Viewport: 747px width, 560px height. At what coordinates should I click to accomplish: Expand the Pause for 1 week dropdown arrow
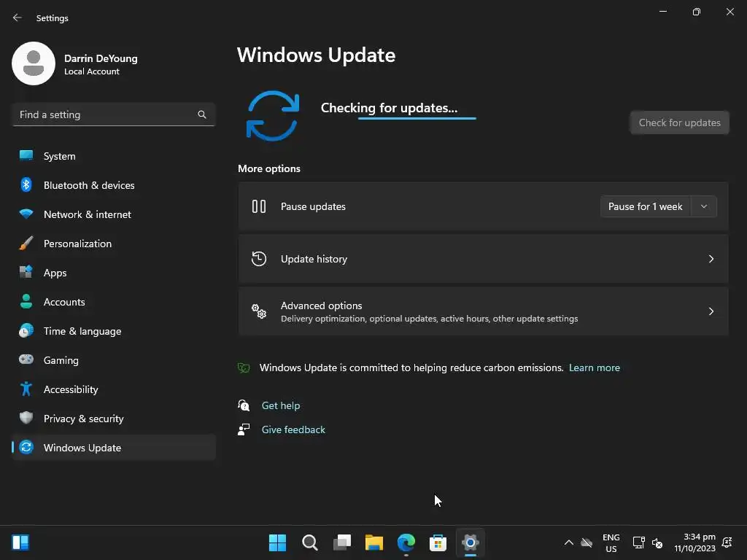(704, 206)
